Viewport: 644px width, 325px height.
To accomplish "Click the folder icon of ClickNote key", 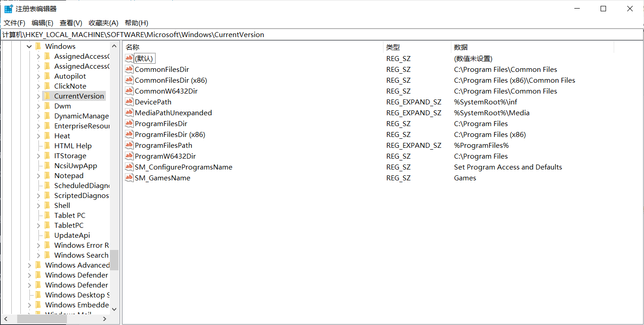I will coord(47,86).
